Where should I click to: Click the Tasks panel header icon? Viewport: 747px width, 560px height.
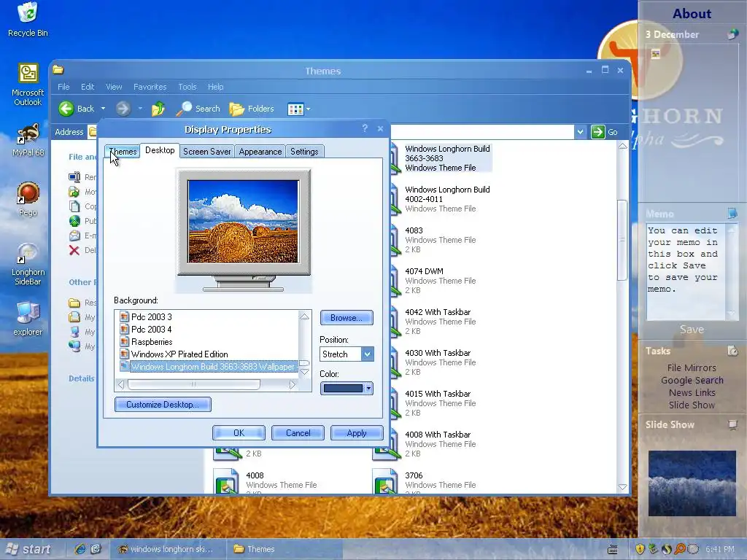[x=732, y=351]
